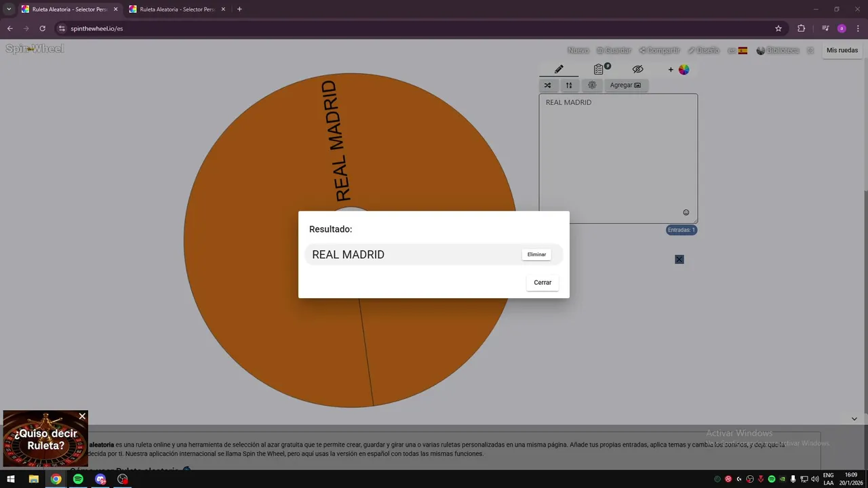Open Spotify from taskbar

click(78, 479)
